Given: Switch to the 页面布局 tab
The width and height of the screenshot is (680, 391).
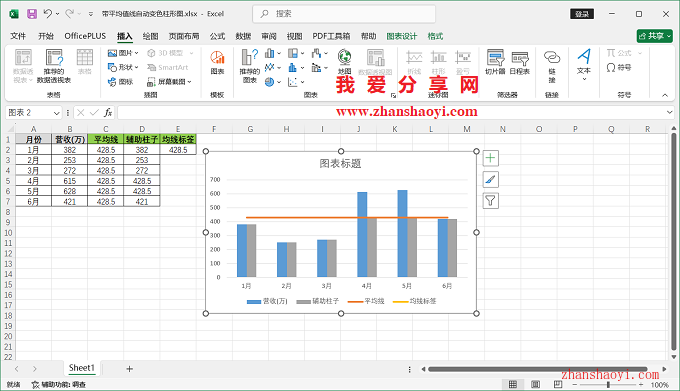Looking at the screenshot, I should tap(184, 36).
